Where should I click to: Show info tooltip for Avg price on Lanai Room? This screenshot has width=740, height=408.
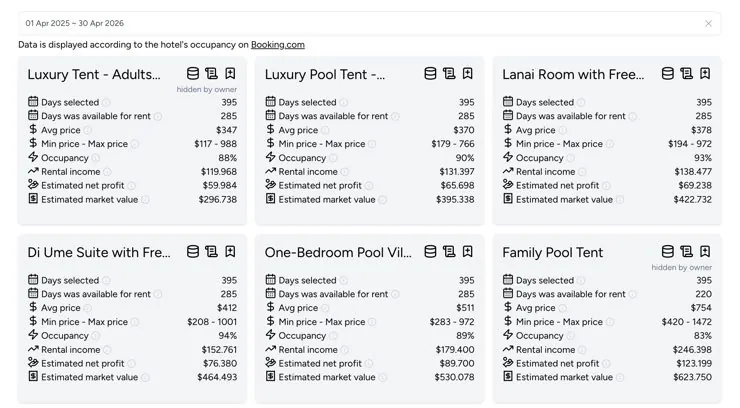pos(562,130)
